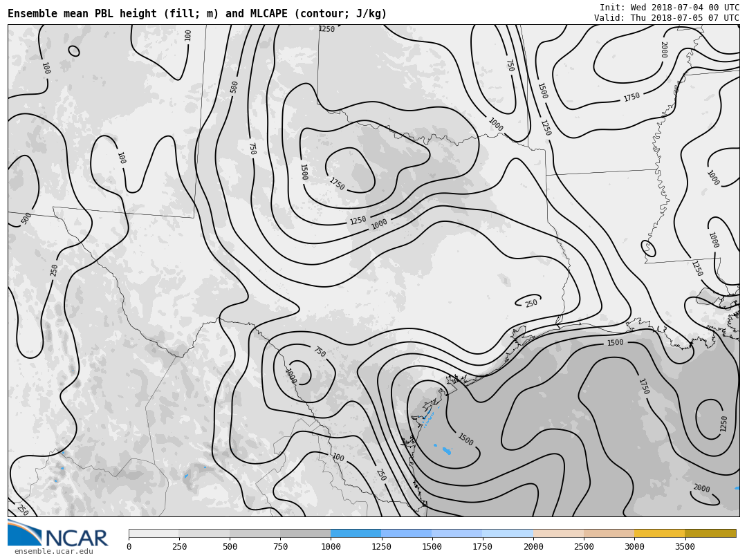This screenshot has height=560, width=747.
Task: Click the colorbar tick label '1750'
Action: (x=483, y=547)
